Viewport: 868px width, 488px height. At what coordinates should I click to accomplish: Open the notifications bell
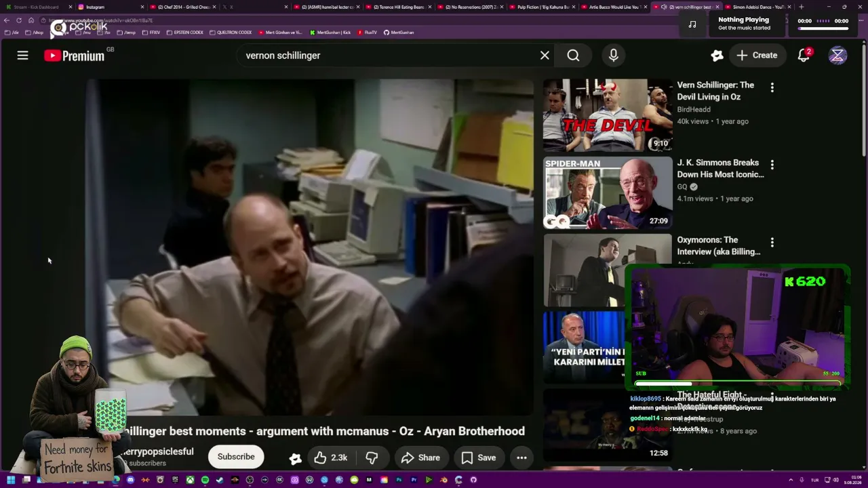coord(804,56)
